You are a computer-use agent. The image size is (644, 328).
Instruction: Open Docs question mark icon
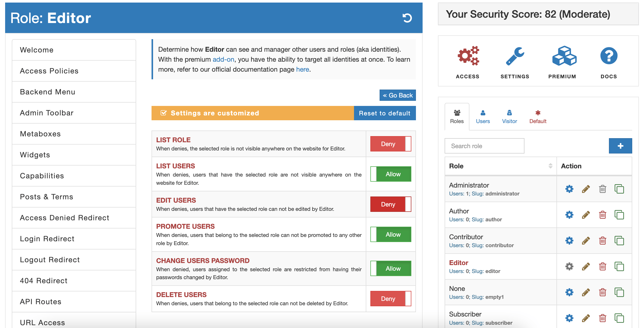pyautogui.click(x=609, y=56)
